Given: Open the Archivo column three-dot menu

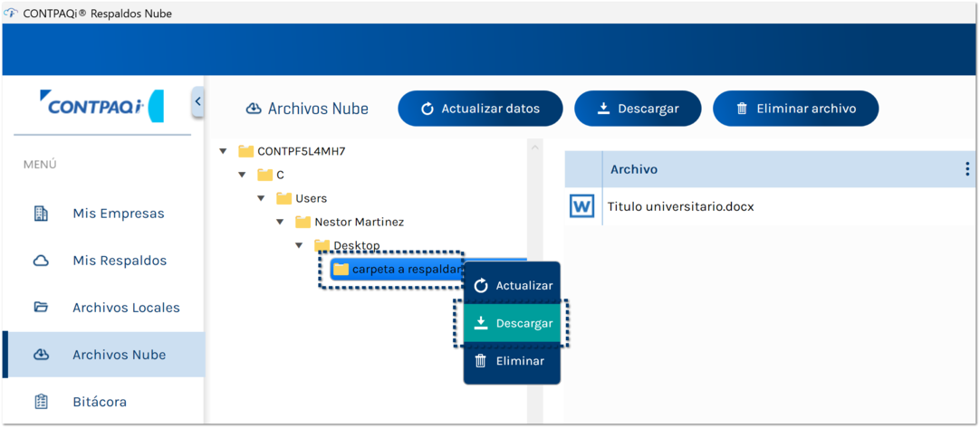Looking at the screenshot, I should pyautogui.click(x=967, y=168).
